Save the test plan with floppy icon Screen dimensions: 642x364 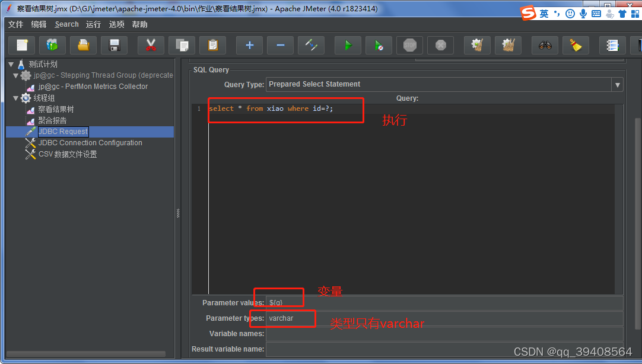coord(115,45)
